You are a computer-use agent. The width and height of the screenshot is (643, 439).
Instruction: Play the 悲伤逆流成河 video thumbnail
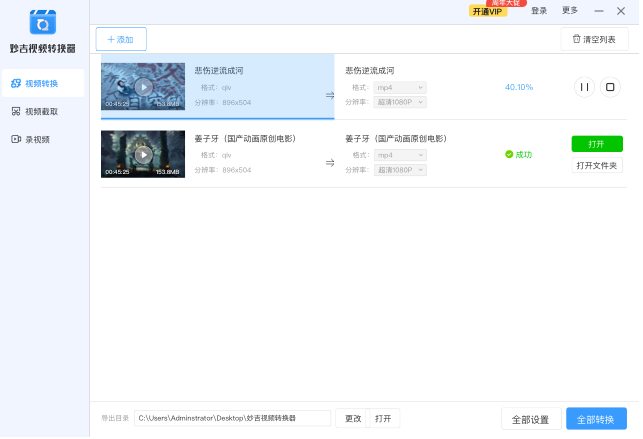coord(144,87)
